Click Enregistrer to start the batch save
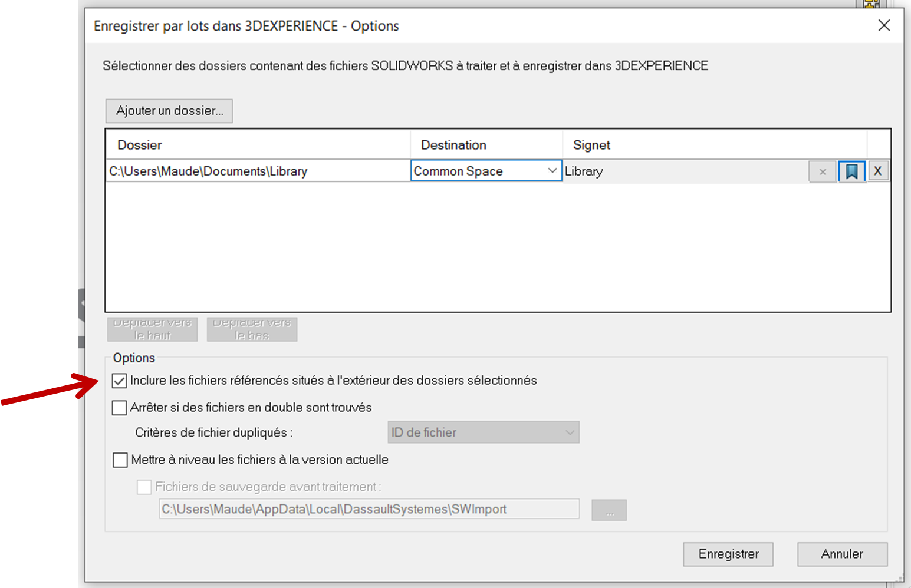911x588 pixels. pos(728,554)
